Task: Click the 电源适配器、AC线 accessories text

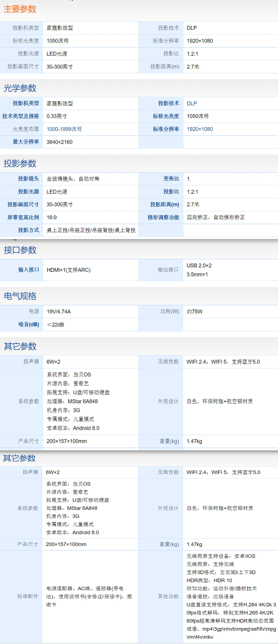Action: click(x=89, y=596)
